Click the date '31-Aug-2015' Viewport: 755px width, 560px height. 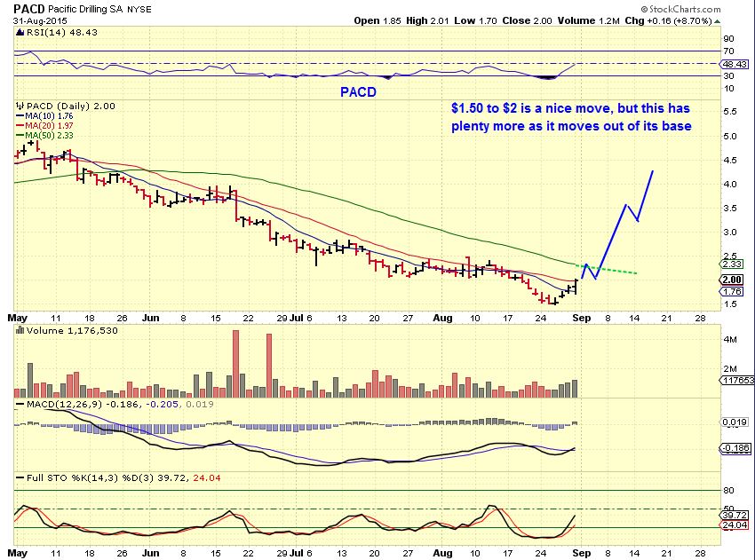[x=40, y=21]
